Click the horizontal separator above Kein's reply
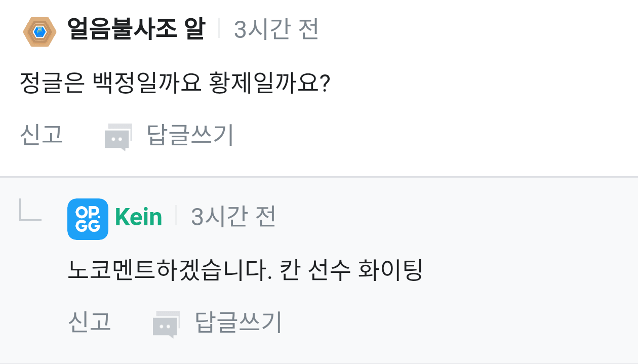Image resolution: width=638 pixels, height=364 pixels. click(319, 177)
